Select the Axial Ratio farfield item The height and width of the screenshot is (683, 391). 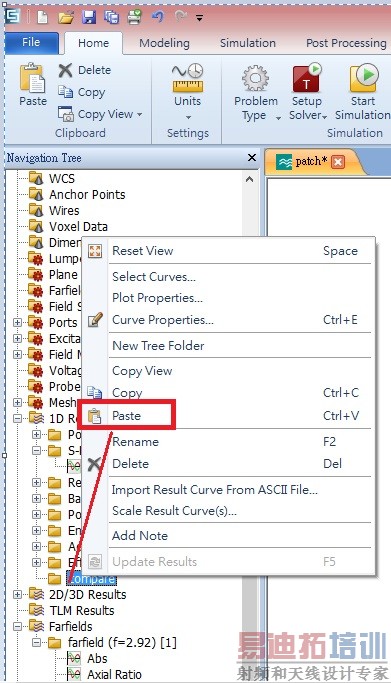coord(114,674)
